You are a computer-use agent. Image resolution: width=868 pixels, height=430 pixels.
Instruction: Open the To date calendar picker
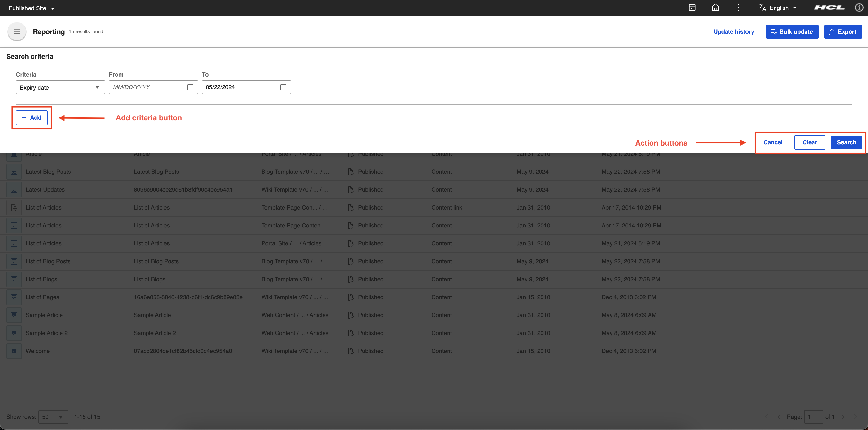click(283, 87)
